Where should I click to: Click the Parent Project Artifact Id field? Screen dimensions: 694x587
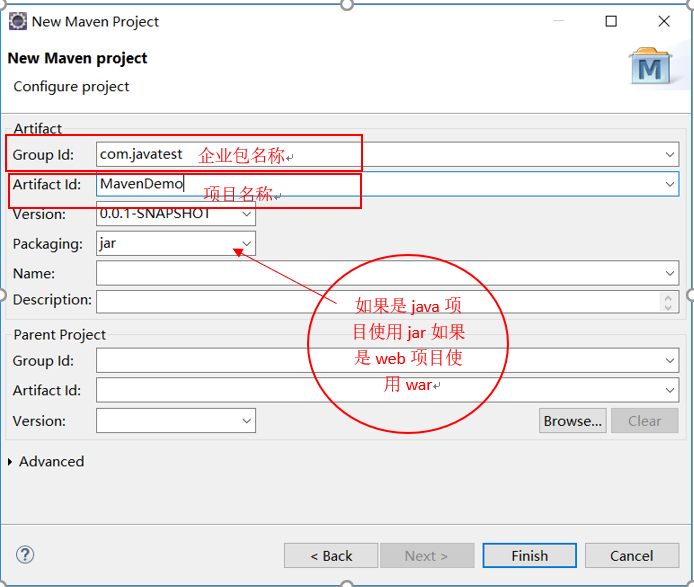click(x=387, y=390)
